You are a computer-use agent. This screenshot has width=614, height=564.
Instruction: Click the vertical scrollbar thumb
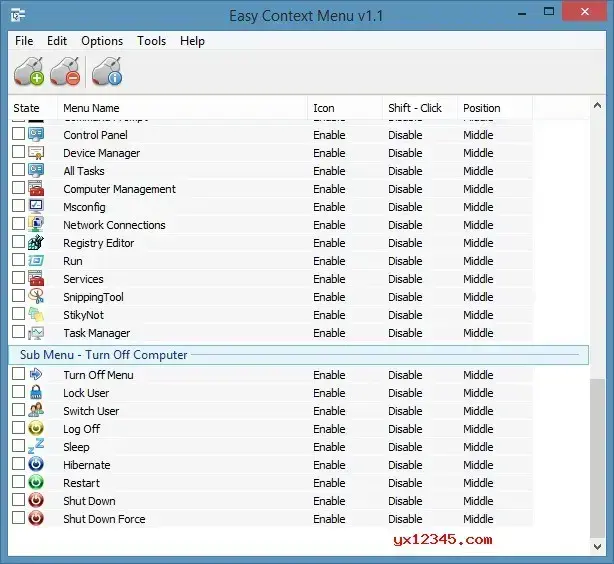(597, 458)
